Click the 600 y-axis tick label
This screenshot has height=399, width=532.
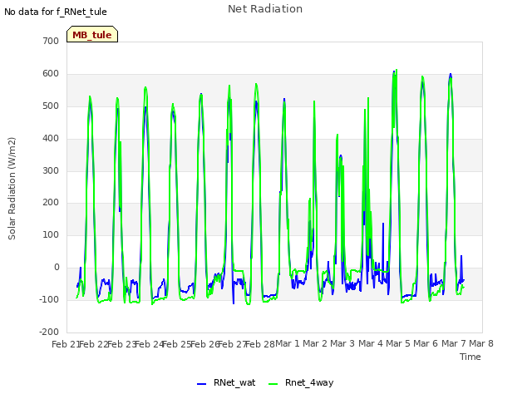51,74
